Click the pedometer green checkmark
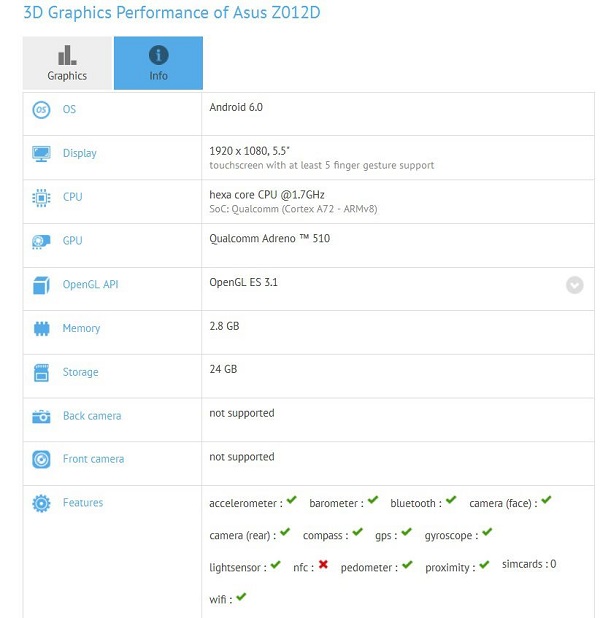Screen dimensions: 600x618 [x=407, y=565]
